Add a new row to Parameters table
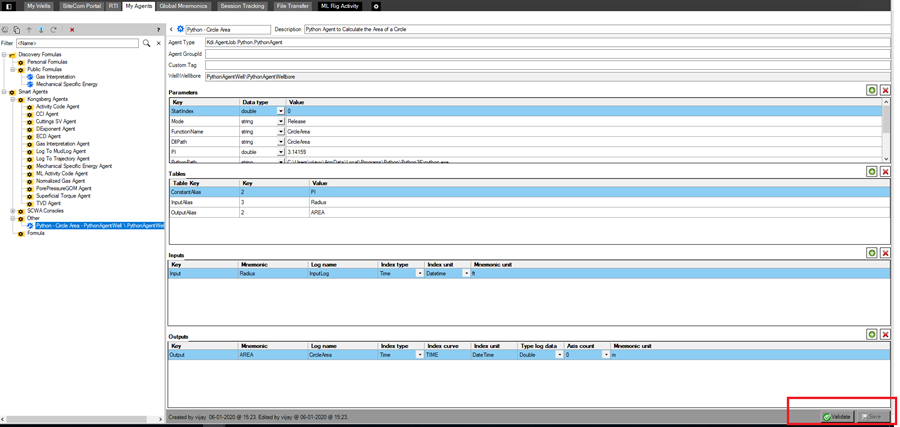Screen dimensions: 900x427 (x=872, y=90)
